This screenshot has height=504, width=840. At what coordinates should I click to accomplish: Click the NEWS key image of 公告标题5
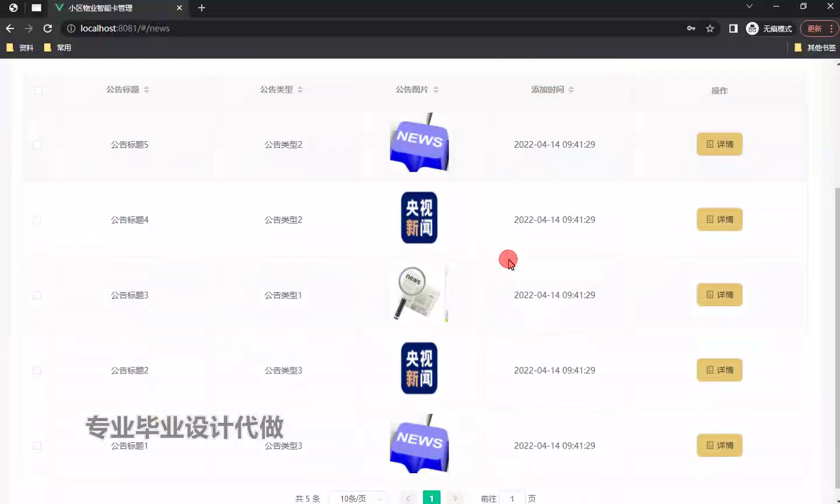419,142
